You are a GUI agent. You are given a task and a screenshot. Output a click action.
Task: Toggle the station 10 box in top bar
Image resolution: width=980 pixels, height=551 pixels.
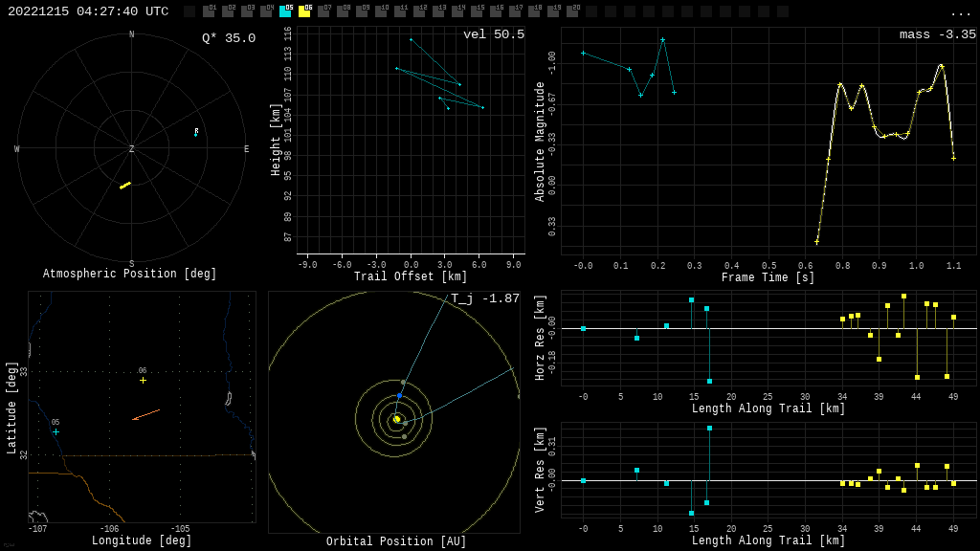click(x=381, y=11)
